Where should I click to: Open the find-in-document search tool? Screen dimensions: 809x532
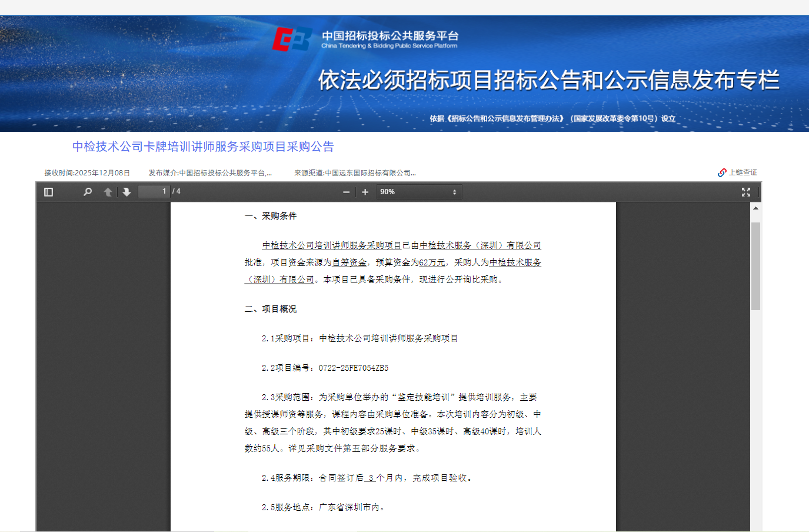88,192
